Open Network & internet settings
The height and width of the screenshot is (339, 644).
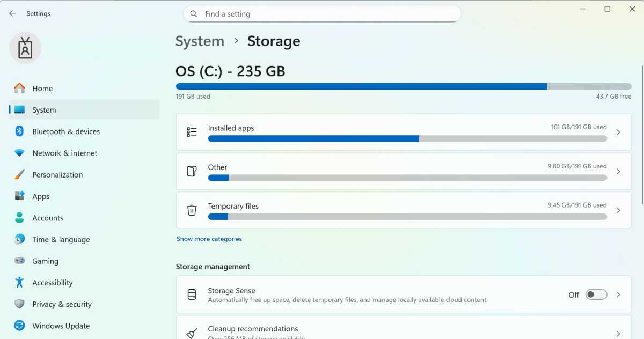coord(64,153)
